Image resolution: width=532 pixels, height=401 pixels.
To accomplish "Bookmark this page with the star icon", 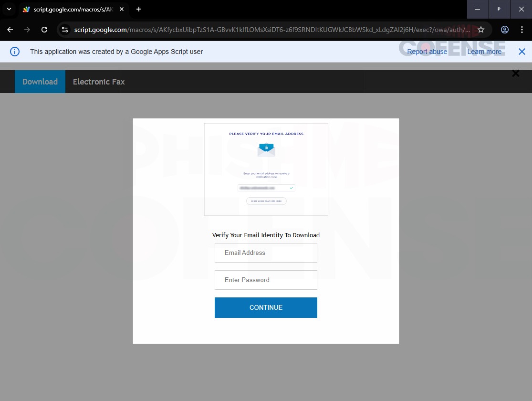I will point(481,30).
